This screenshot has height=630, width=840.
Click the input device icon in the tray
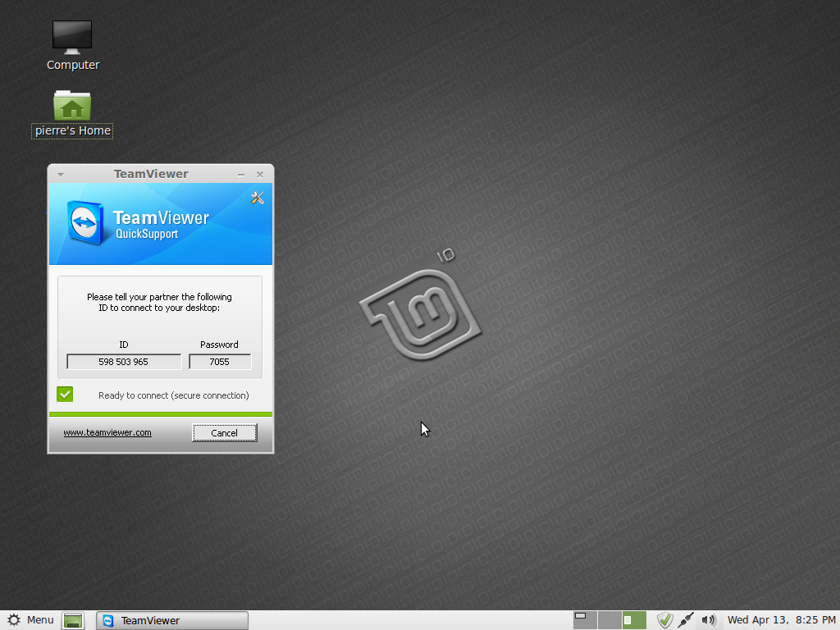[x=686, y=619]
